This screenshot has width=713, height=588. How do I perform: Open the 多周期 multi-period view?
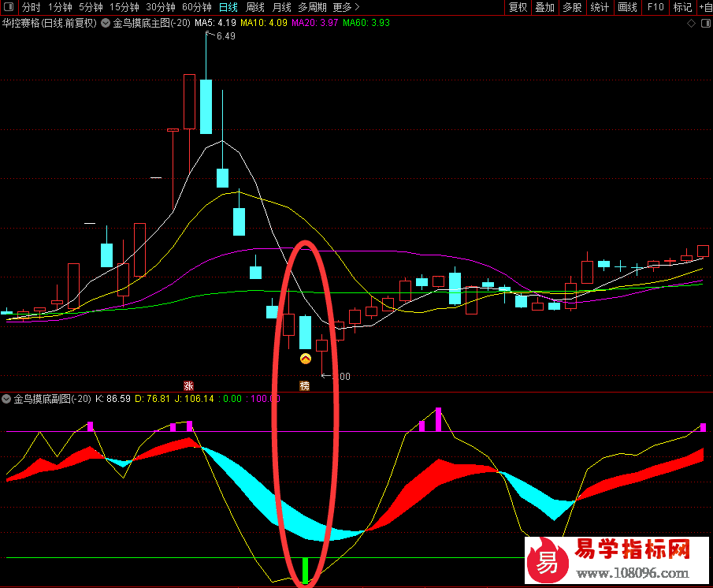pyautogui.click(x=313, y=7)
